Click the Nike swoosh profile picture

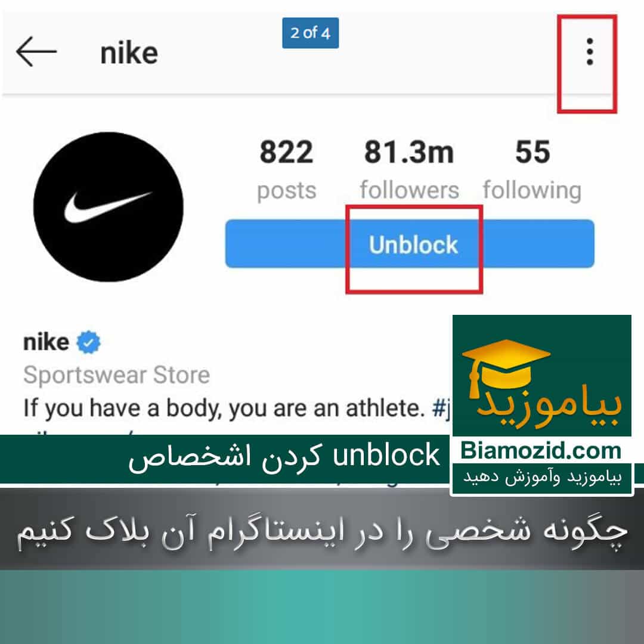pyautogui.click(x=108, y=206)
